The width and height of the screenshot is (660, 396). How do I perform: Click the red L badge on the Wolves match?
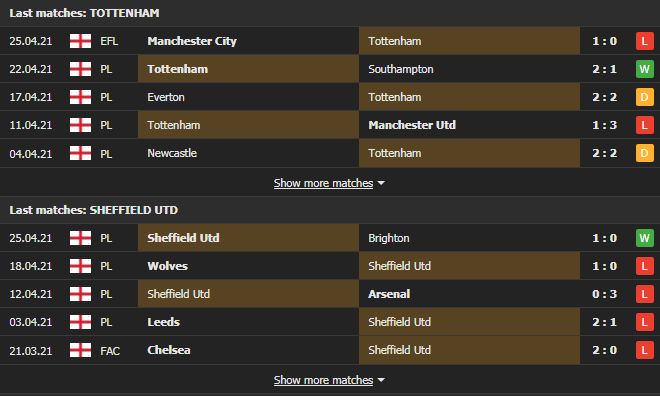click(x=644, y=266)
